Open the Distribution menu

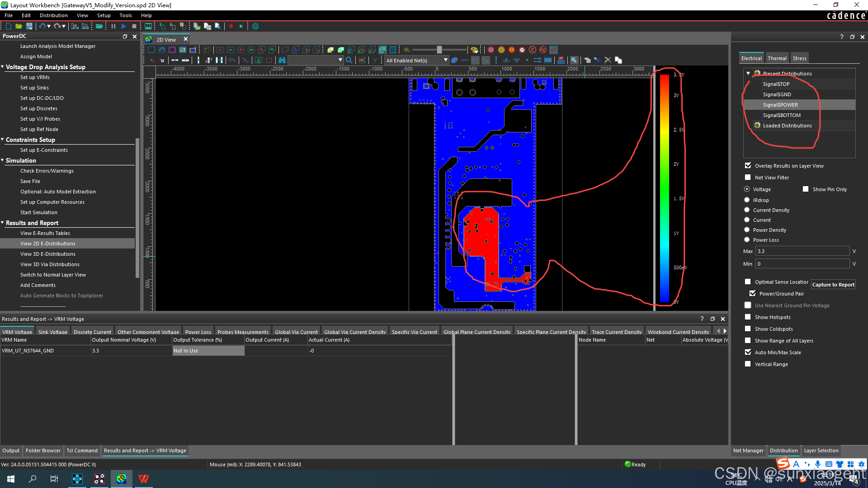click(x=53, y=15)
